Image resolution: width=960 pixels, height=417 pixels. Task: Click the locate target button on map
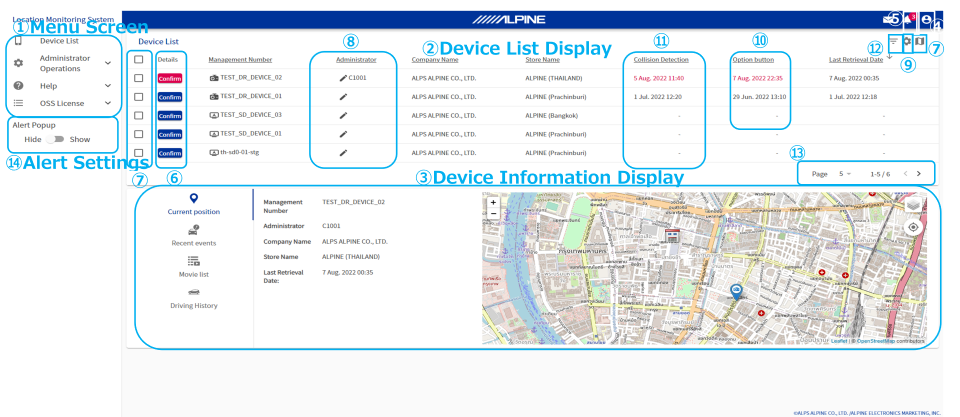click(913, 227)
